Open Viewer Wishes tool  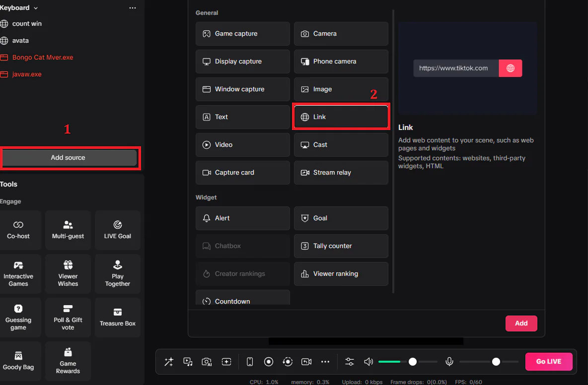[x=68, y=274]
